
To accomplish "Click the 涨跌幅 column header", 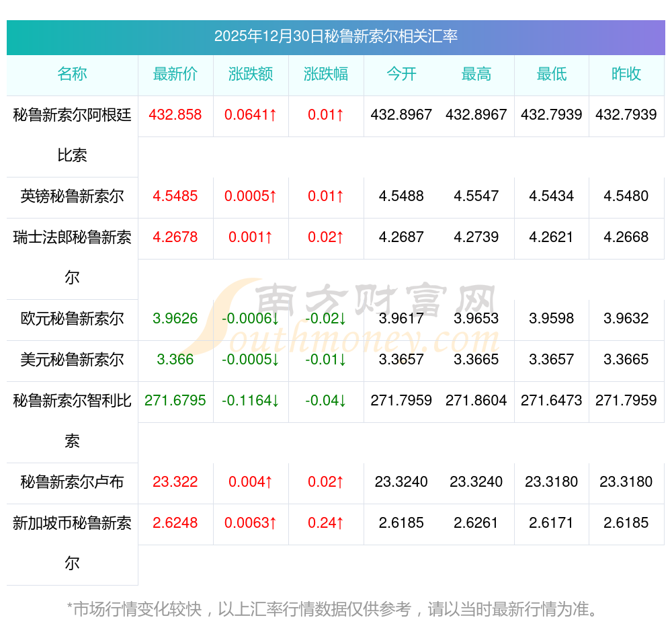I will (x=326, y=74).
